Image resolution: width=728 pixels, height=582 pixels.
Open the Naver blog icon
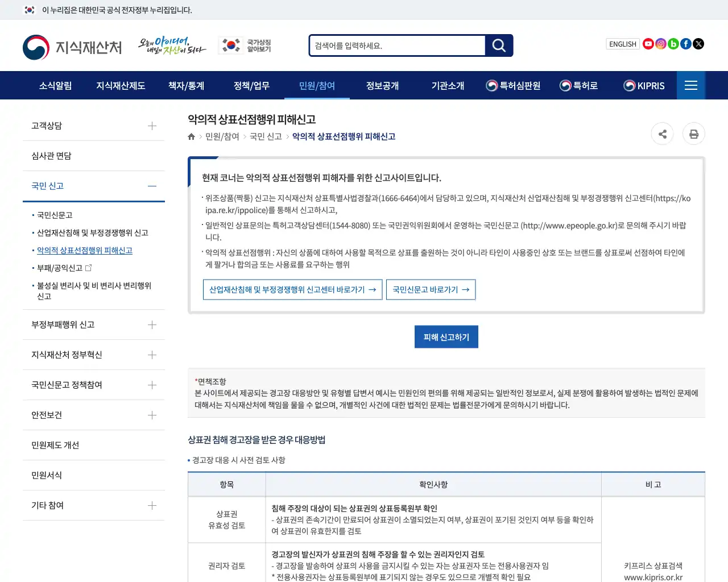tap(673, 44)
